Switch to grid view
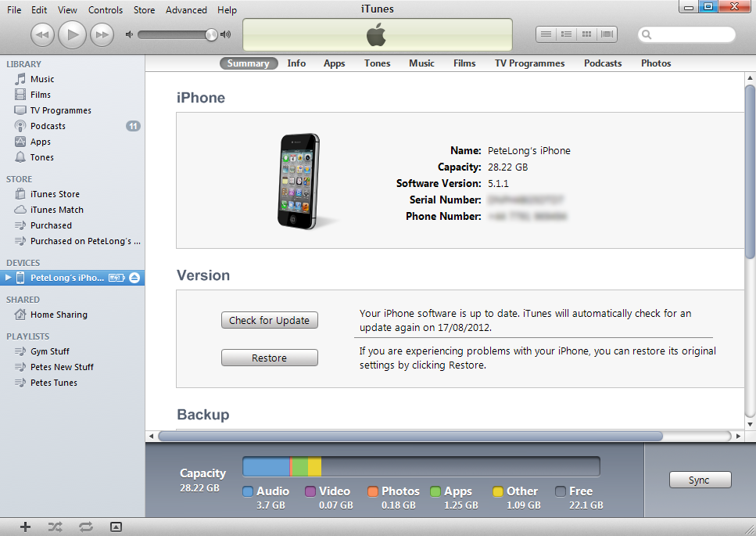756x536 pixels. coord(587,34)
